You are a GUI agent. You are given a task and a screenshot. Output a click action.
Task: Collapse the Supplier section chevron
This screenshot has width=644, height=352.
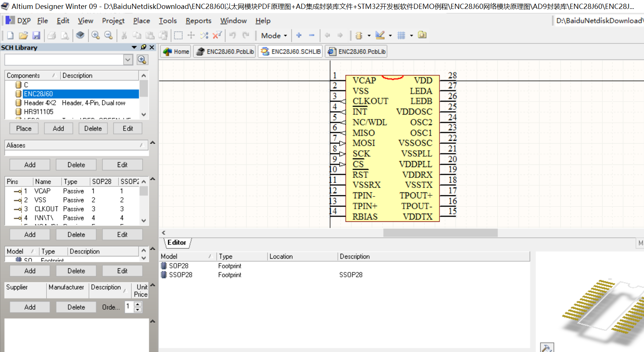click(153, 285)
